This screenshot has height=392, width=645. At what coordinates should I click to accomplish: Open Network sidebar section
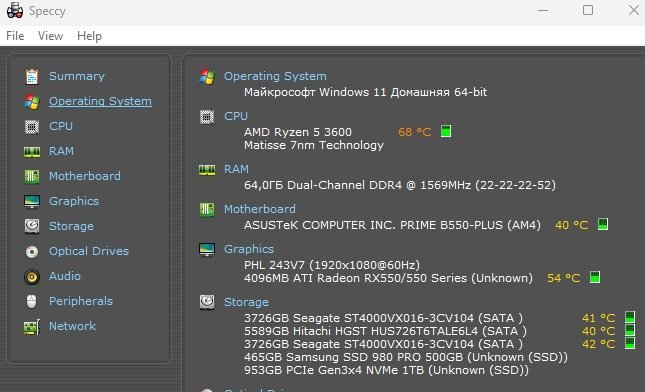pyautogui.click(x=72, y=326)
